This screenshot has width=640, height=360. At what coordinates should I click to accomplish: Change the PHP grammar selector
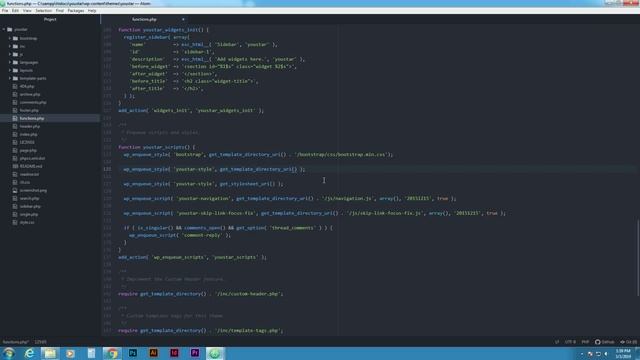coord(585,342)
